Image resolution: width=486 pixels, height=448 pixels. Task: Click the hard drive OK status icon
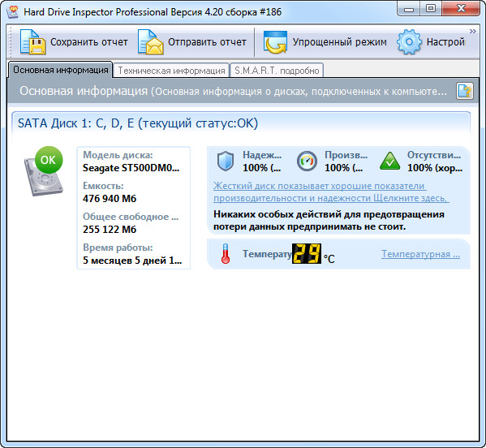pyautogui.click(x=44, y=170)
